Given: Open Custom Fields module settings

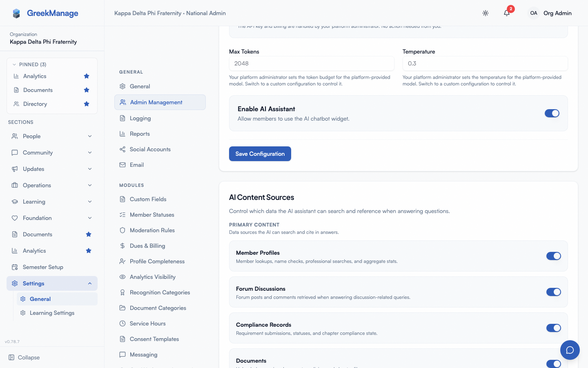Looking at the screenshot, I should [x=160, y=199].
